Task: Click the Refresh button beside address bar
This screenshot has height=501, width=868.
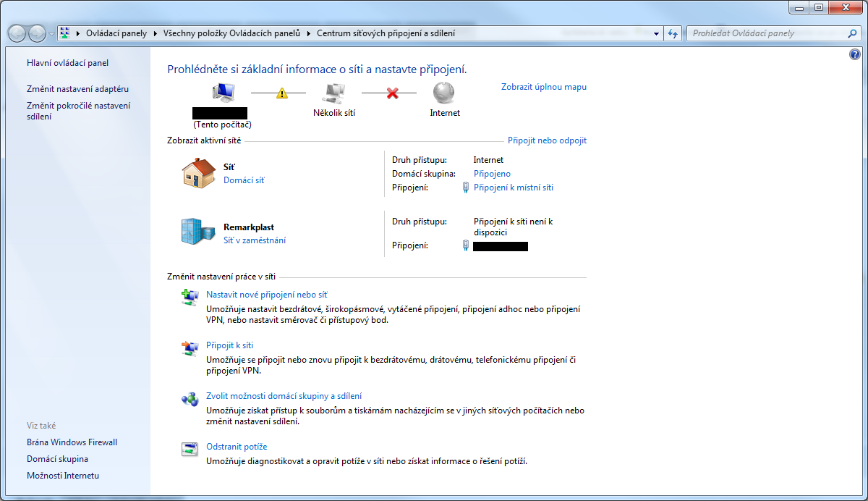Action: [x=673, y=33]
